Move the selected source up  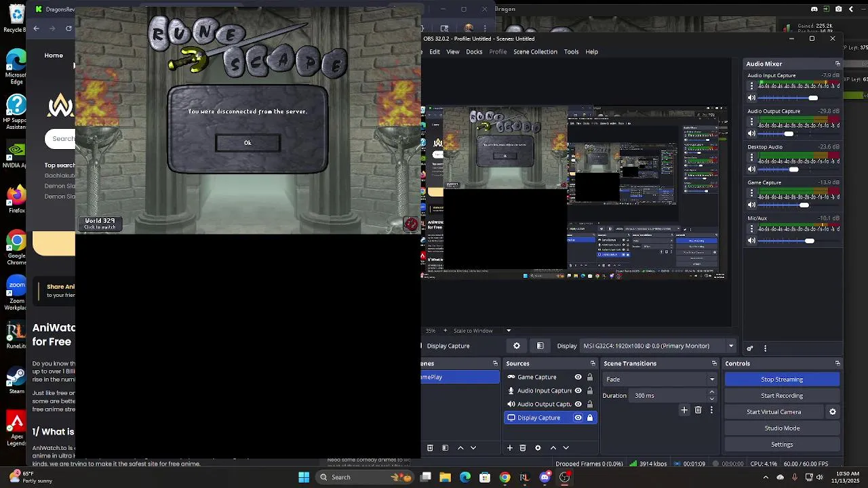(553, 448)
